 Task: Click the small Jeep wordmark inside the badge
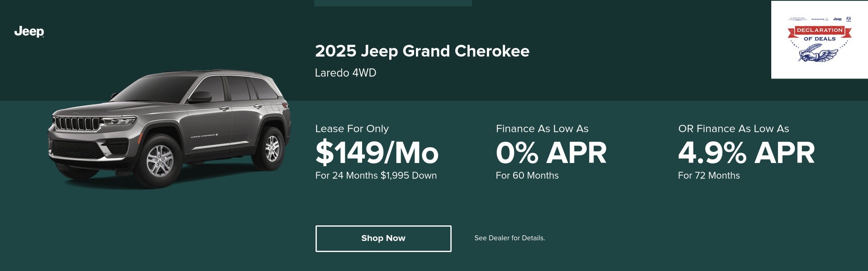(838, 19)
